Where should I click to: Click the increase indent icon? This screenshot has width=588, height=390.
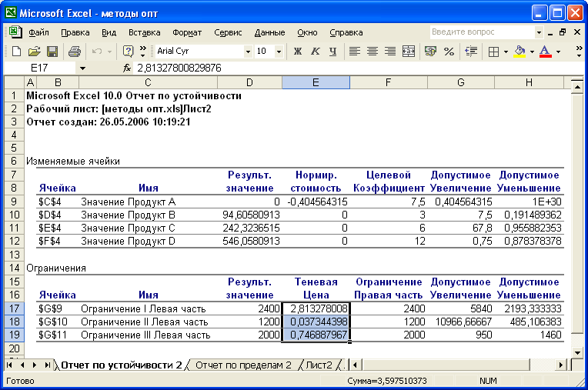coord(470,52)
